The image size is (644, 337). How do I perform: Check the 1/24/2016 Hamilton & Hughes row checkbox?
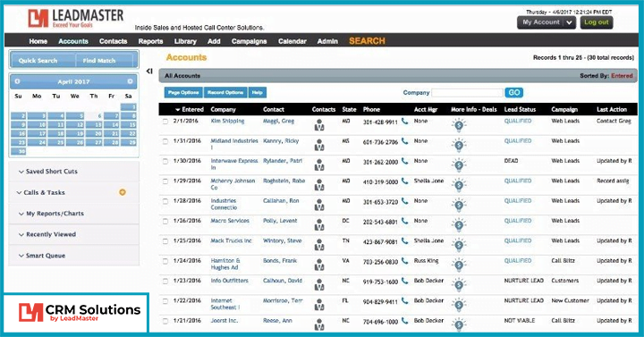click(x=165, y=261)
